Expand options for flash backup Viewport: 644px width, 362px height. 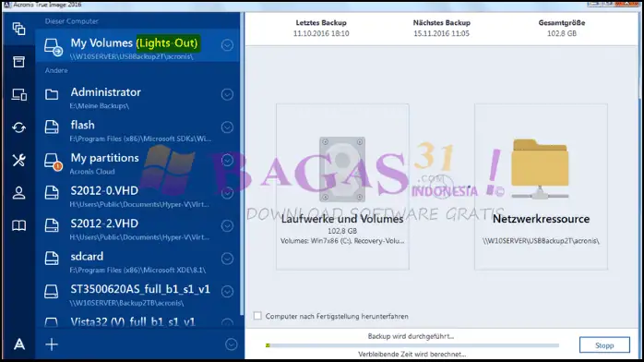pyautogui.click(x=227, y=127)
